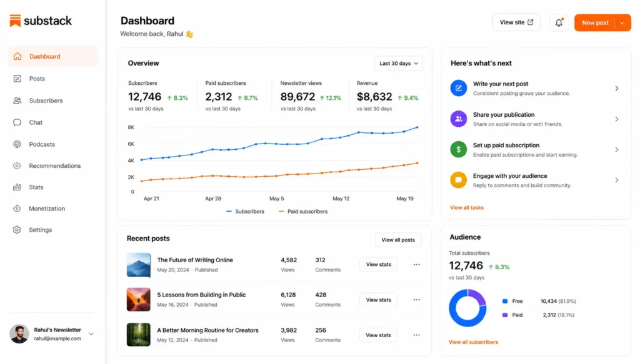Click Rahul's profile avatar
The height and width of the screenshot is (364, 640).
(19, 334)
